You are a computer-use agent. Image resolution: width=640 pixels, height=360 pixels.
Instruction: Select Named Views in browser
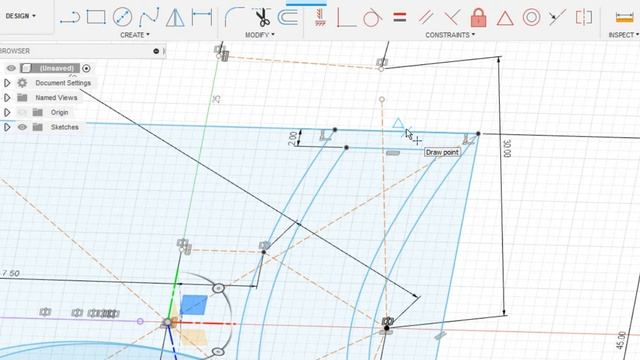56,98
